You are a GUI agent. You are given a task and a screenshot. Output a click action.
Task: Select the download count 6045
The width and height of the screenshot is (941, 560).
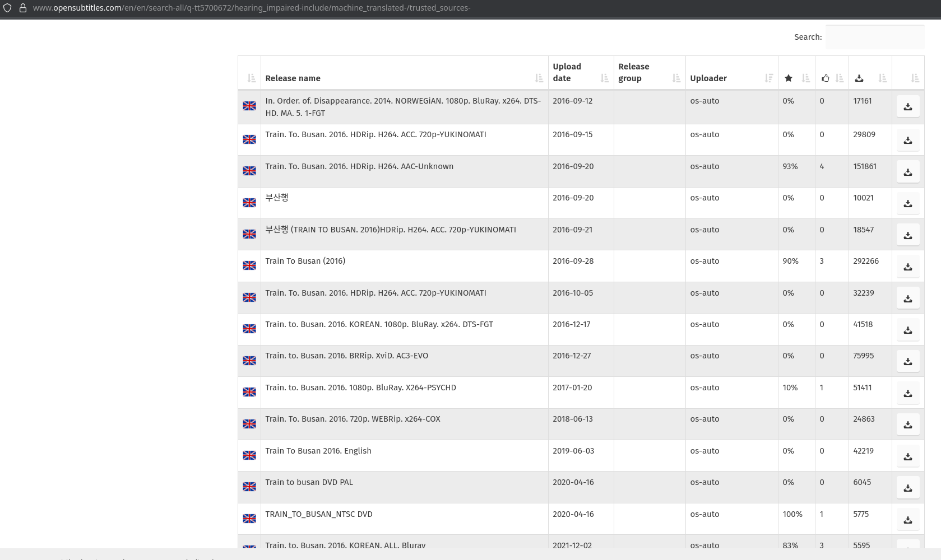pyautogui.click(x=862, y=482)
